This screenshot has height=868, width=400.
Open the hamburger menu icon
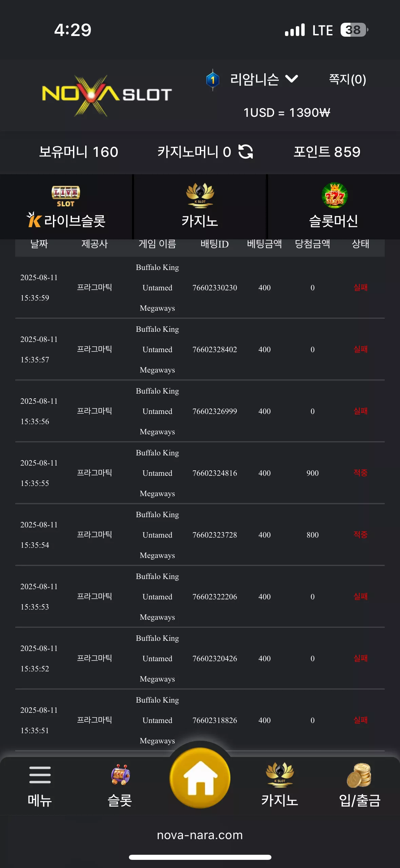pyautogui.click(x=40, y=775)
